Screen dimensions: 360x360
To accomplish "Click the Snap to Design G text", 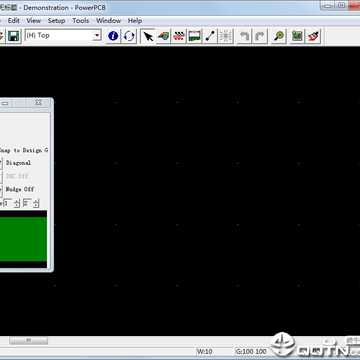I will (24, 151).
